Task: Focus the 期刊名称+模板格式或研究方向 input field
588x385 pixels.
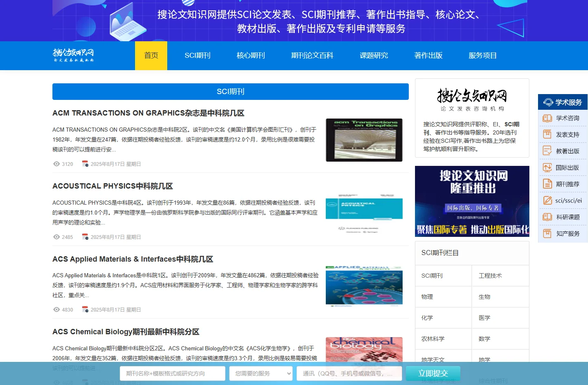Action: click(x=173, y=373)
